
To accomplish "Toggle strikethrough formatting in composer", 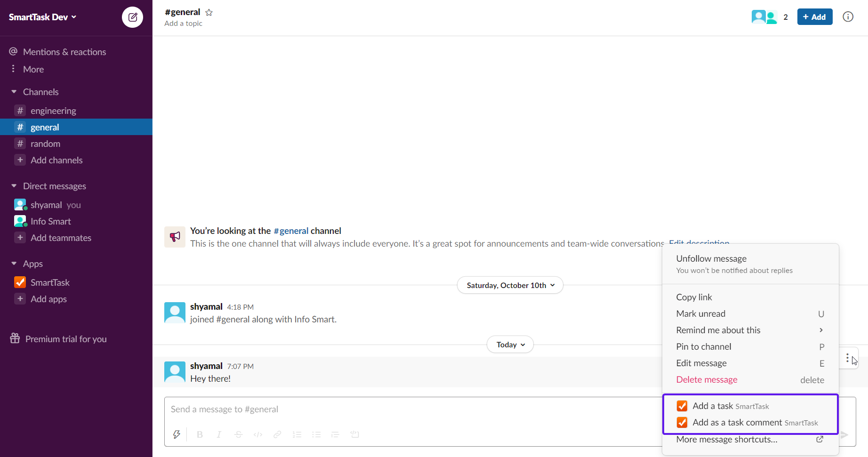I will 239,434.
